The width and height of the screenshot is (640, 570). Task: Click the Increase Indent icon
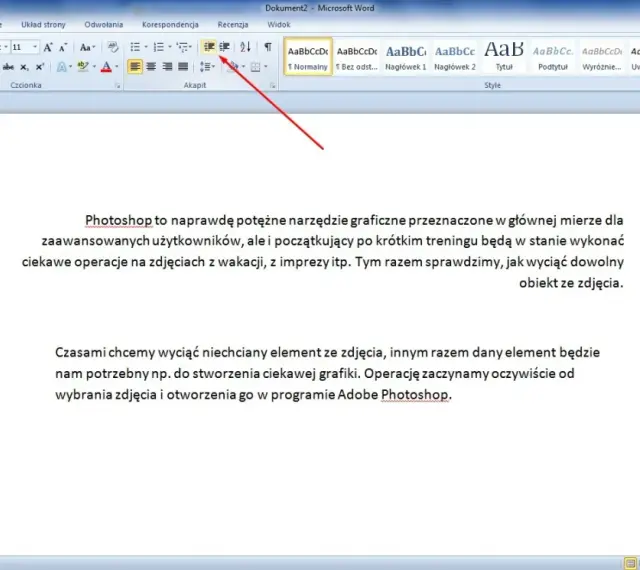coord(224,47)
